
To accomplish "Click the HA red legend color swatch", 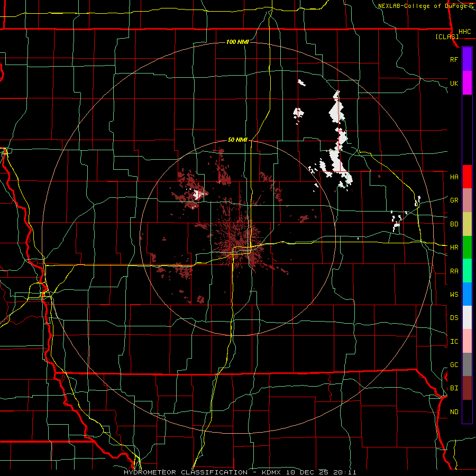I will [467, 177].
